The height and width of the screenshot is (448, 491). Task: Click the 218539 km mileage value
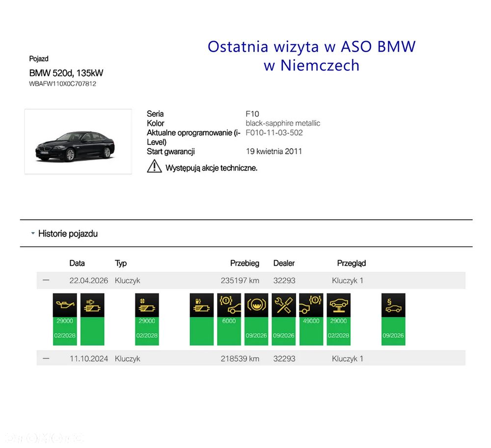(x=240, y=359)
